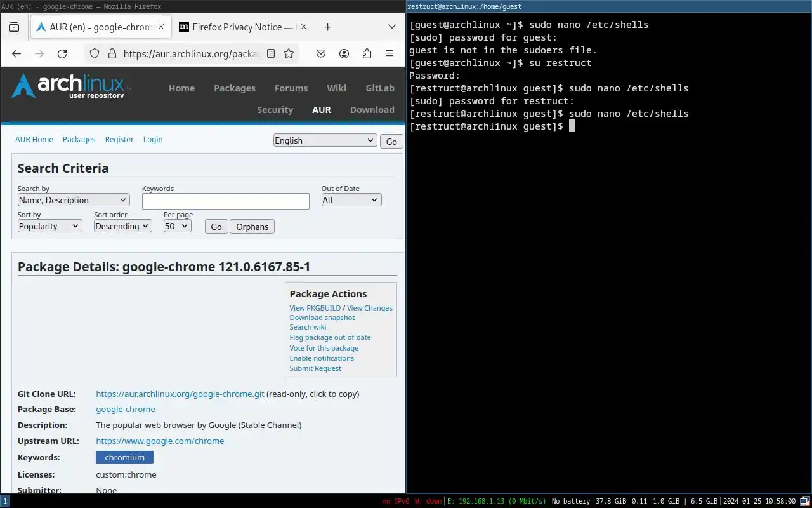Open google-chrome Package Base link
This screenshot has height=508, width=812.
126,410
